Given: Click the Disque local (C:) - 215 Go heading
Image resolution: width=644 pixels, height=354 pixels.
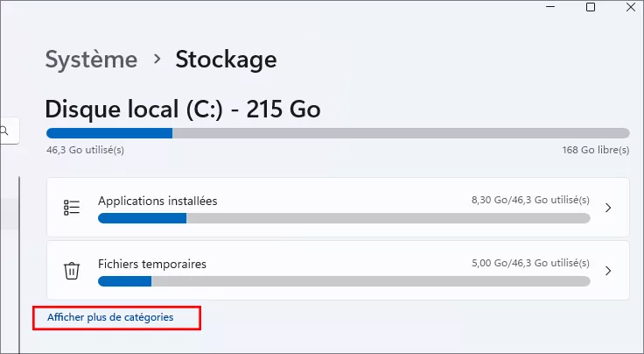Looking at the screenshot, I should 183,110.
